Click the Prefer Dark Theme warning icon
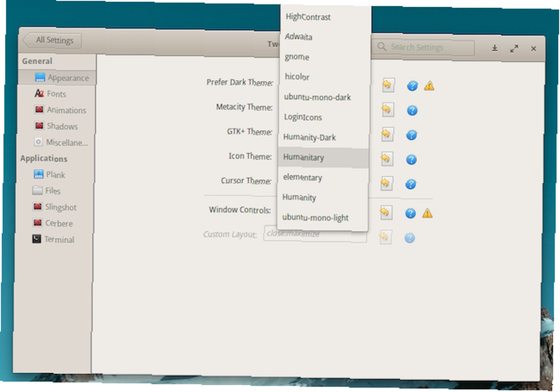This screenshot has width=560, height=392. click(x=430, y=86)
